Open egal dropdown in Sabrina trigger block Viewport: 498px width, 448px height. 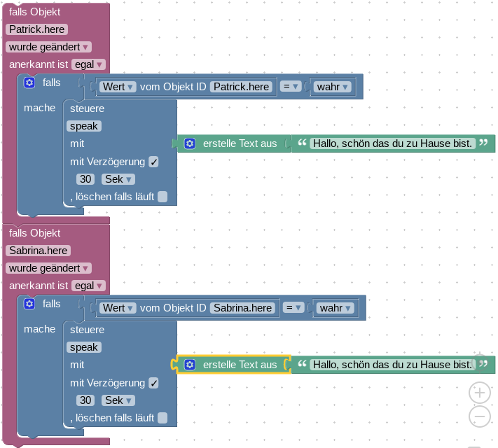coord(88,286)
